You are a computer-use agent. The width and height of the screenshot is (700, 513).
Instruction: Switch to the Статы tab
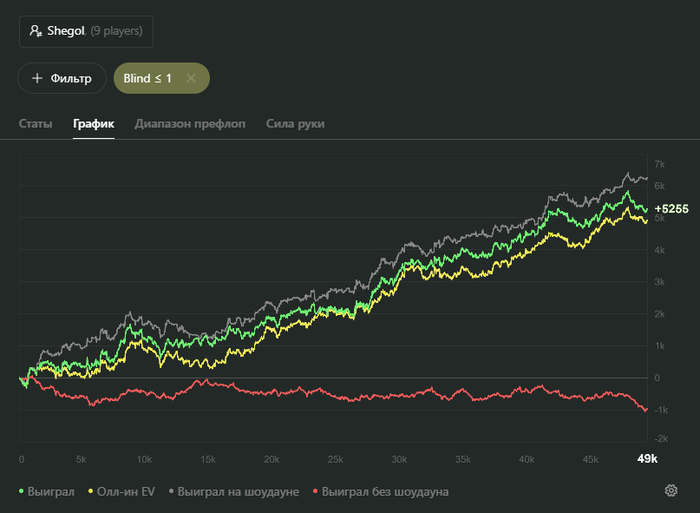[x=35, y=124]
